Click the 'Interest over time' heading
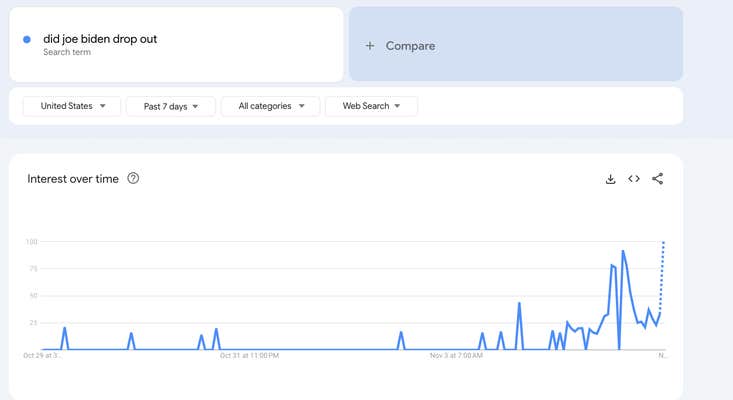Viewport: 733px width, 400px height. (x=73, y=179)
